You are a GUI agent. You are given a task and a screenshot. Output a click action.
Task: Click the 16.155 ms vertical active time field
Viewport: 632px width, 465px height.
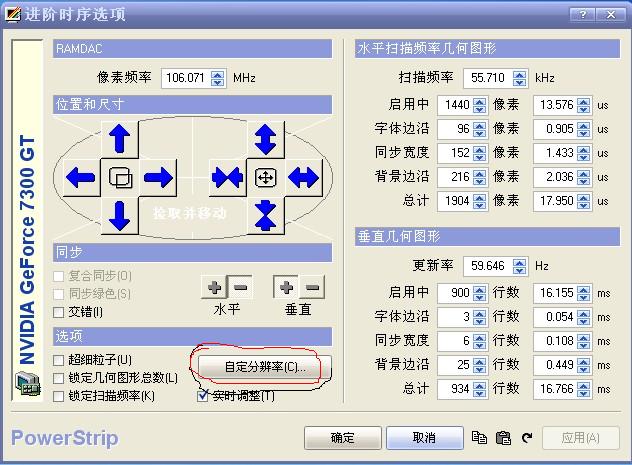pyautogui.click(x=555, y=293)
